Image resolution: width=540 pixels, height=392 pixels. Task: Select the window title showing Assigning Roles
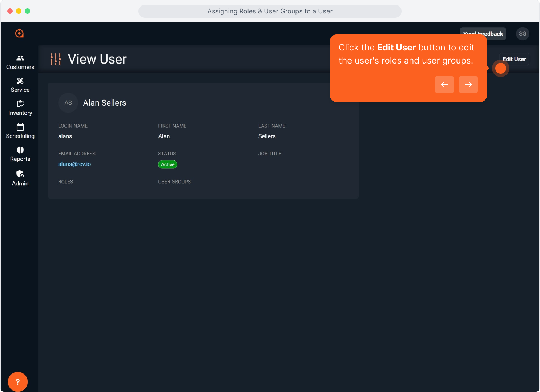coord(270,11)
